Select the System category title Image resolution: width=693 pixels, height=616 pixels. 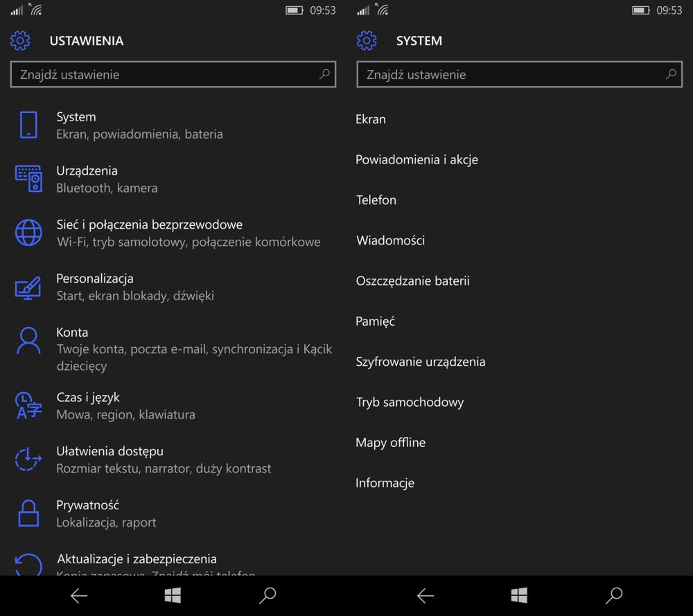76,117
